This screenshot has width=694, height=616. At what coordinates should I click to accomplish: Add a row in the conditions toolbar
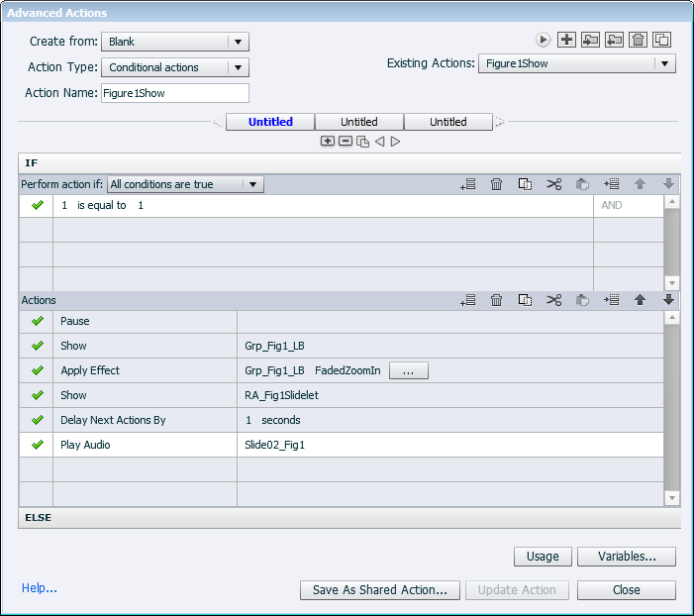click(x=468, y=184)
